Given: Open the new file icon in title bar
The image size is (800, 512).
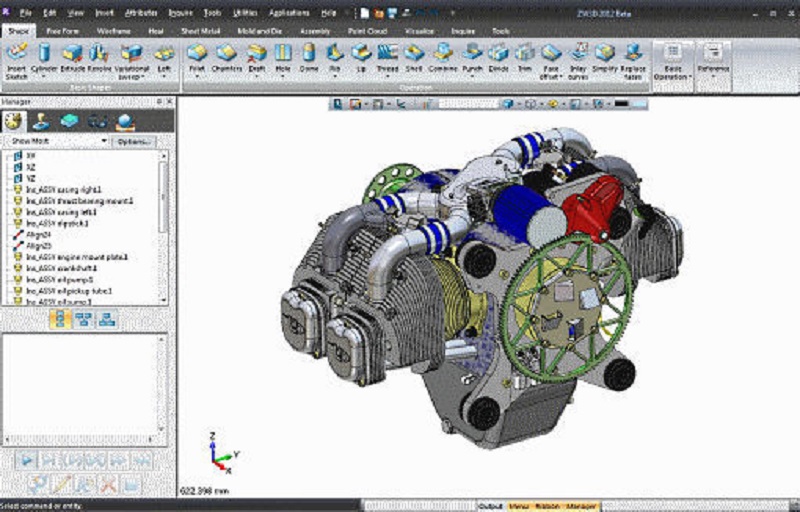Looking at the screenshot, I should coord(365,13).
